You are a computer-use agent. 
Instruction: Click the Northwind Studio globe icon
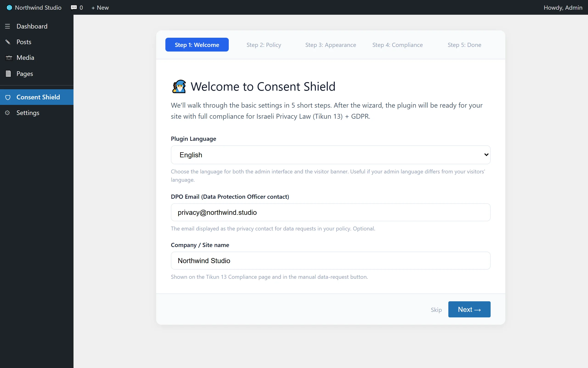click(x=9, y=8)
